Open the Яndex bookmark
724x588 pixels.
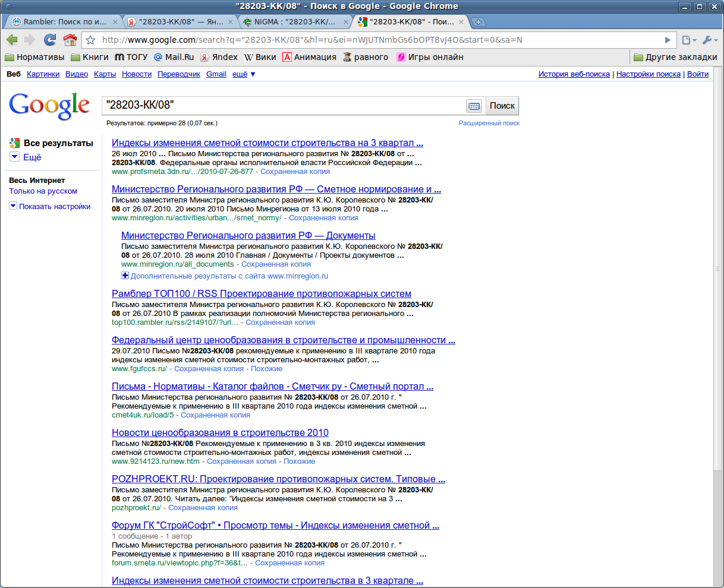click(219, 57)
